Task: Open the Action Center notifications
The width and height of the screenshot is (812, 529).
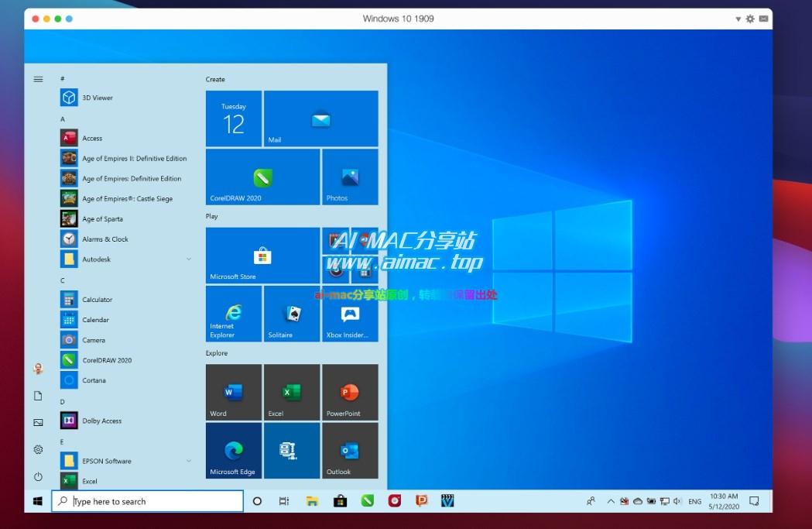Action: pos(754,501)
